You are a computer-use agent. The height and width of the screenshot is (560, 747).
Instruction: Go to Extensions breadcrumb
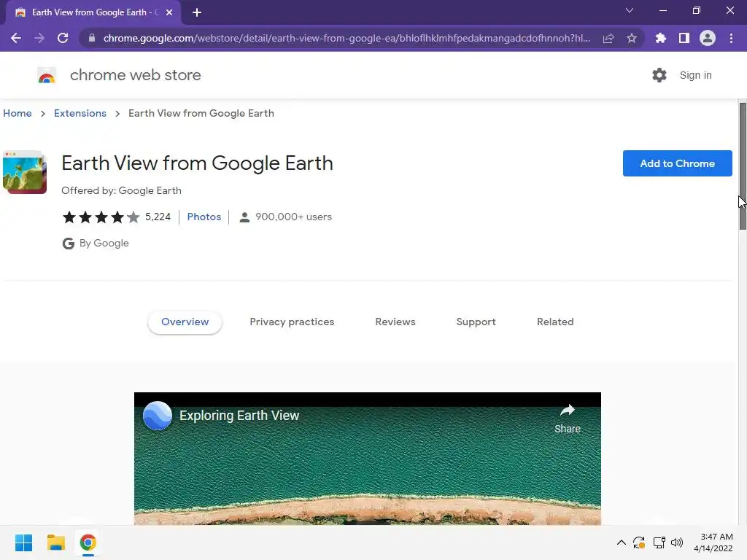pos(80,113)
